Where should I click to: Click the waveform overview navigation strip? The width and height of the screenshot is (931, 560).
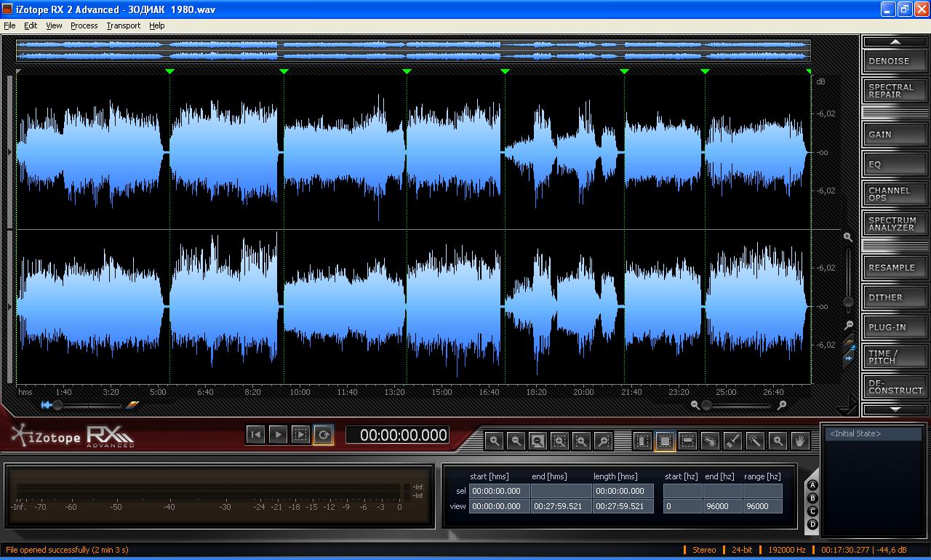pyautogui.click(x=413, y=50)
